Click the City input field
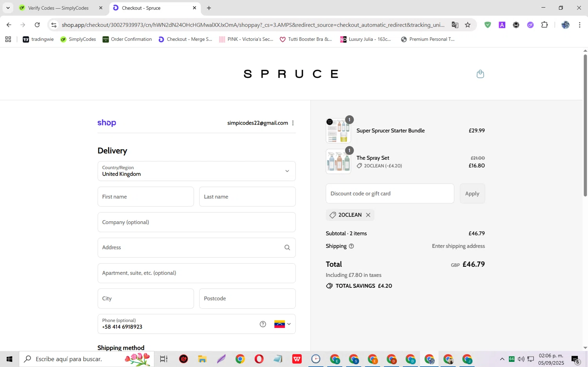The width and height of the screenshot is (588, 367). tap(145, 298)
